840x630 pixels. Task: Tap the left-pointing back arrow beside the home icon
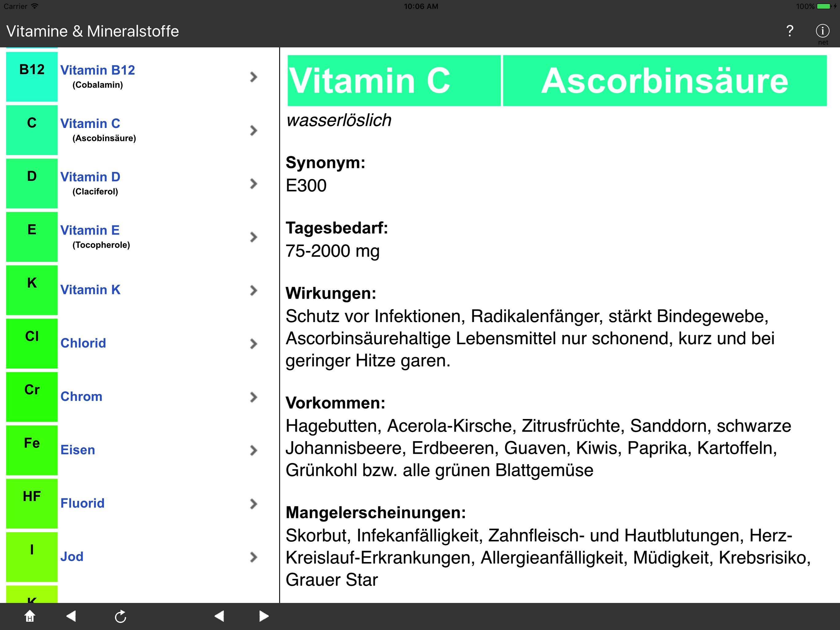pyautogui.click(x=71, y=616)
